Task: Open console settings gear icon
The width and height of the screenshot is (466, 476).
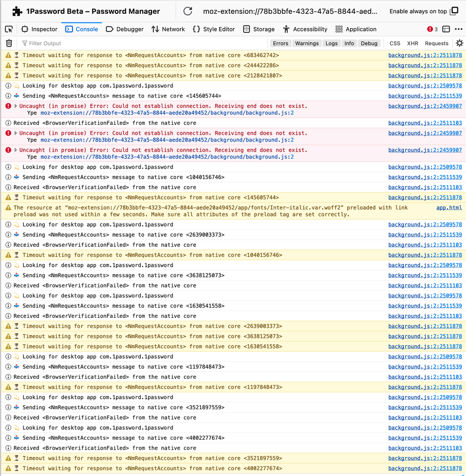Action: tap(459, 43)
